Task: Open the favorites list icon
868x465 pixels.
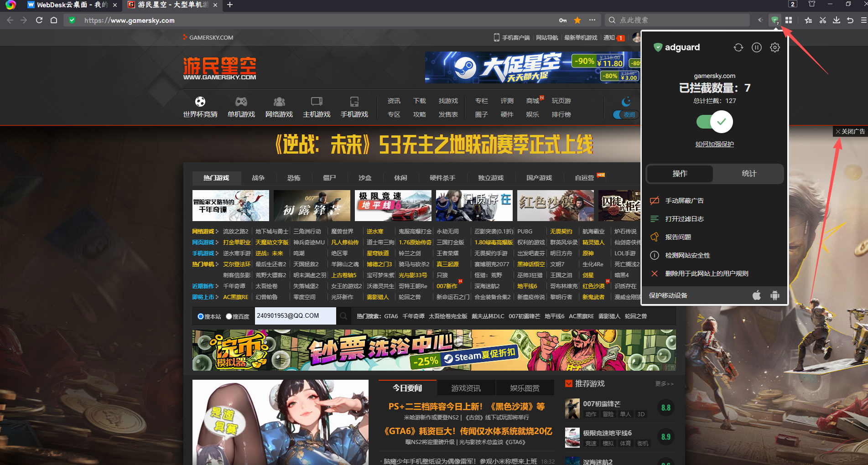Action: click(x=808, y=20)
